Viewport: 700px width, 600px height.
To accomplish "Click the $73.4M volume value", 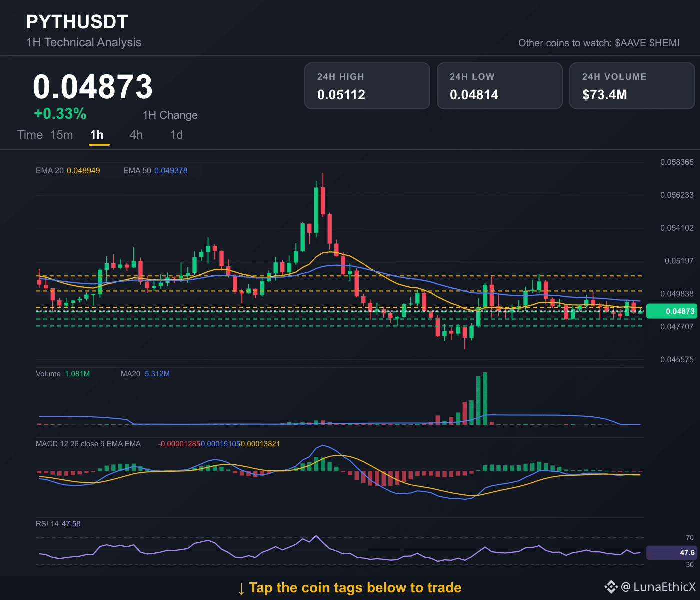I will point(605,95).
